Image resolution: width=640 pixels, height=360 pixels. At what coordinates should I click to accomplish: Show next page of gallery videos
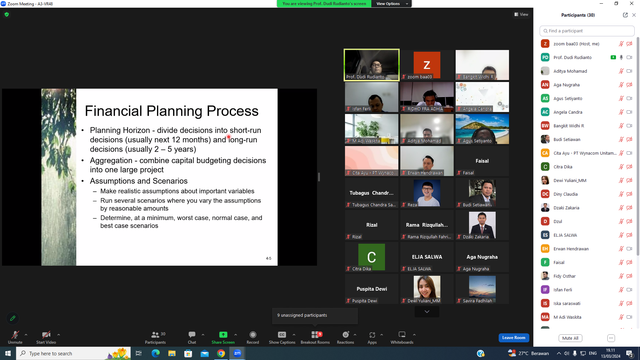point(427,312)
